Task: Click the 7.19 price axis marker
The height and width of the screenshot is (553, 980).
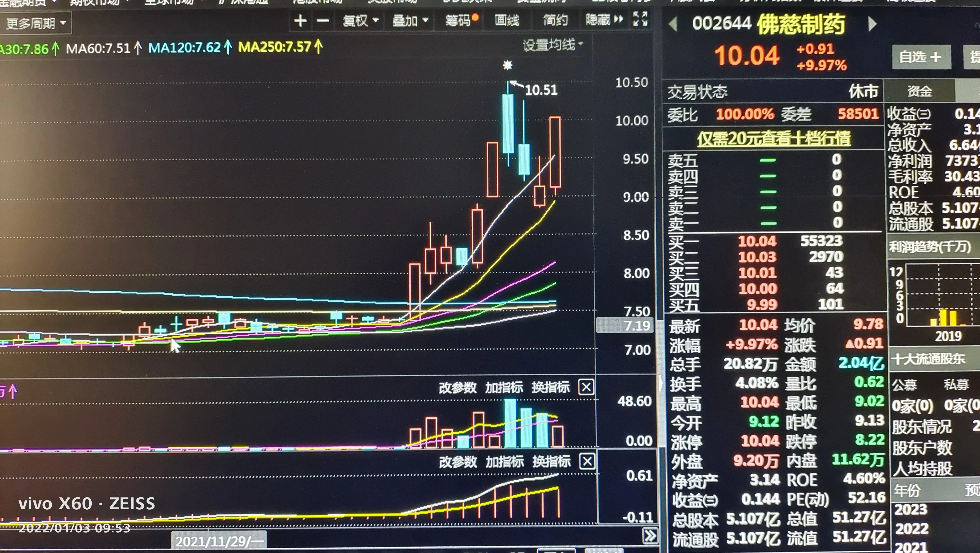Action: (x=625, y=326)
